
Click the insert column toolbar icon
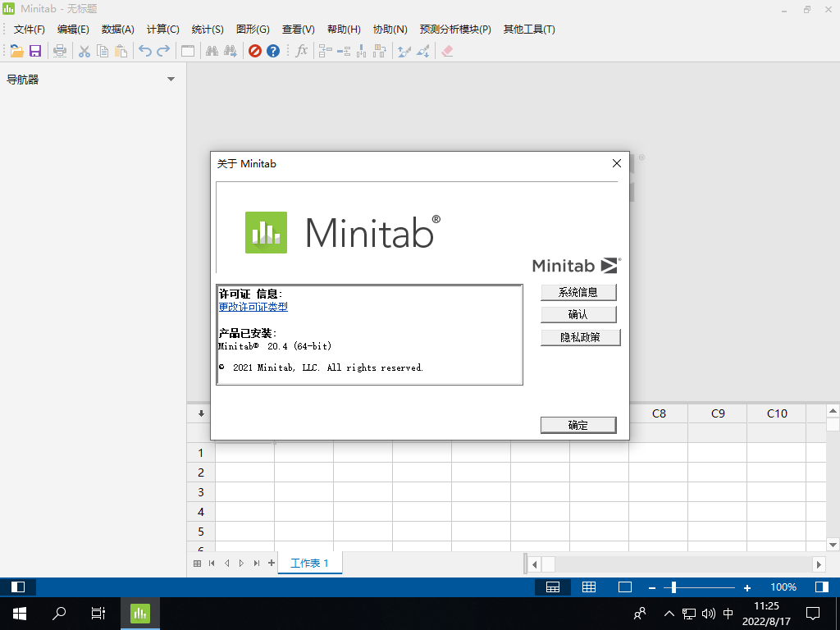pos(362,51)
